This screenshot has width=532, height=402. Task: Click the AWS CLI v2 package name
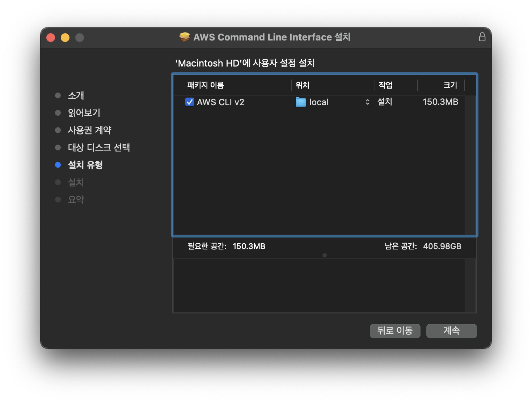pyautogui.click(x=220, y=102)
